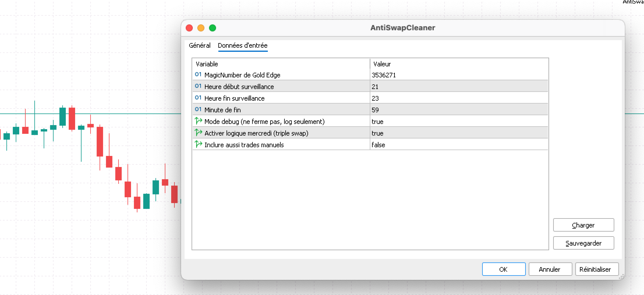
Task: Switch to the Général tab
Action: pos(200,45)
